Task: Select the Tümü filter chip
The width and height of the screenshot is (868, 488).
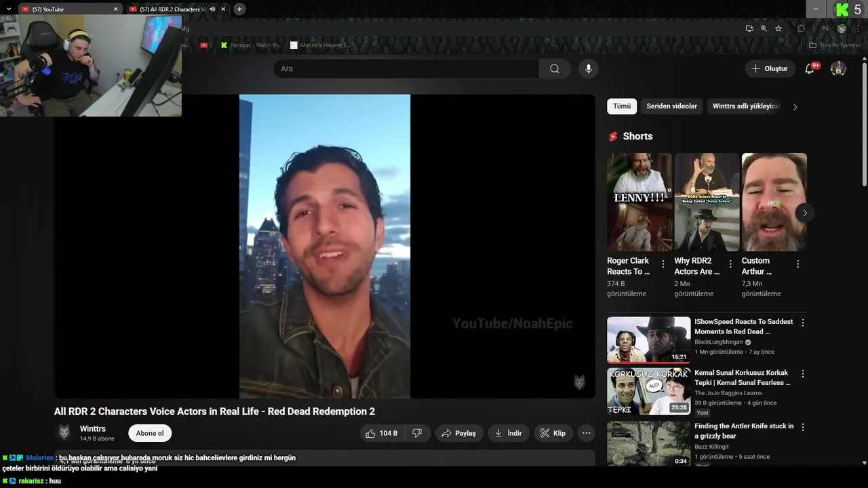Action: point(622,106)
